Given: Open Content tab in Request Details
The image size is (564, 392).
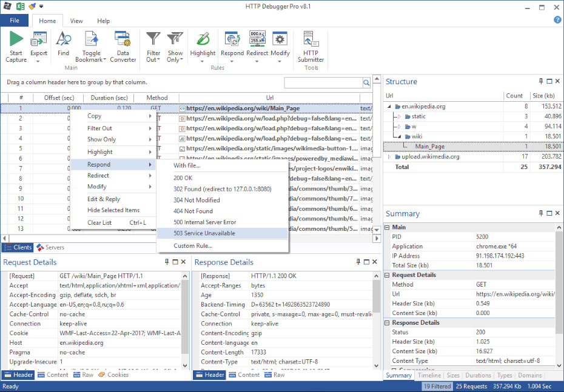Looking at the screenshot, I should (53, 375).
